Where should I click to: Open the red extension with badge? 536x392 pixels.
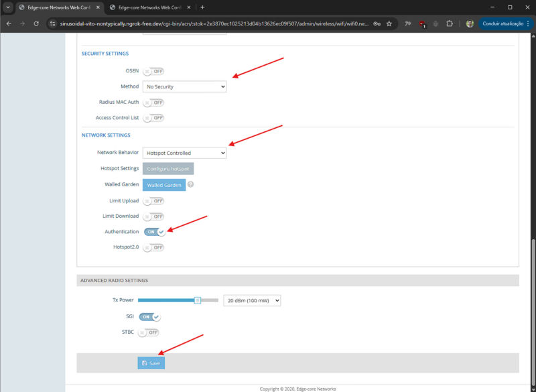[422, 24]
